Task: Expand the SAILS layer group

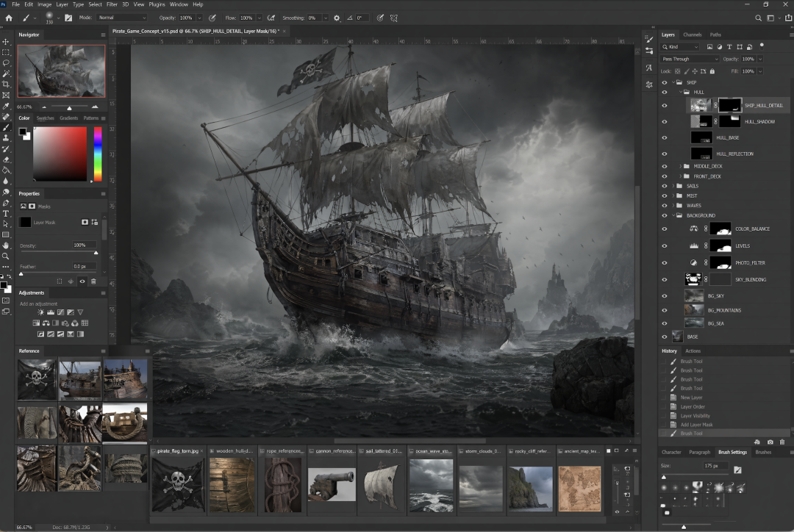Action: coord(673,186)
